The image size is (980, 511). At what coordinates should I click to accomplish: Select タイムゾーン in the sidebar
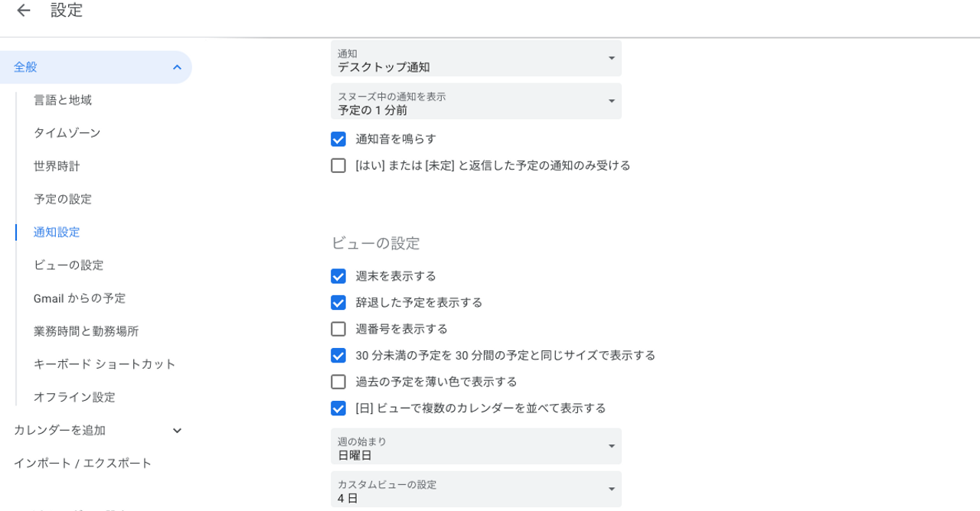[67, 133]
